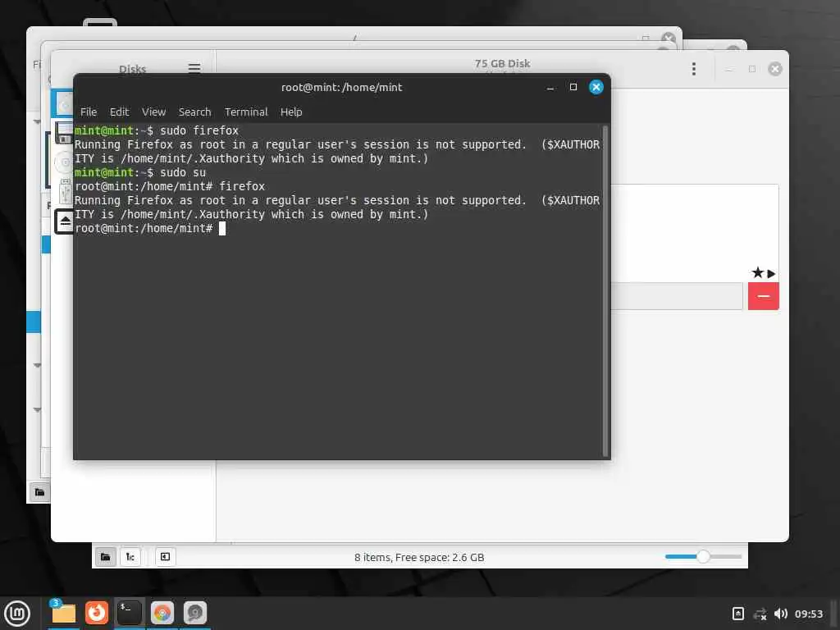Adjust the file manager zoom slider

(x=703, y=557)
